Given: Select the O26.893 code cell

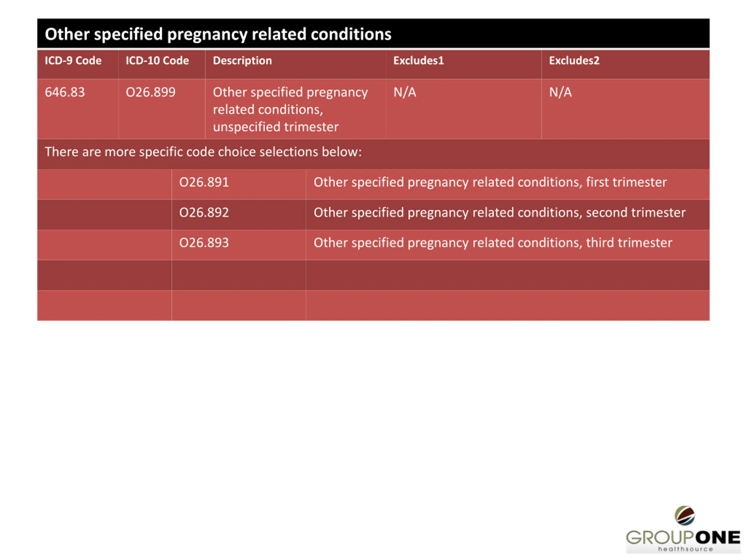Looking at the screenshot, I should [239, 245].
